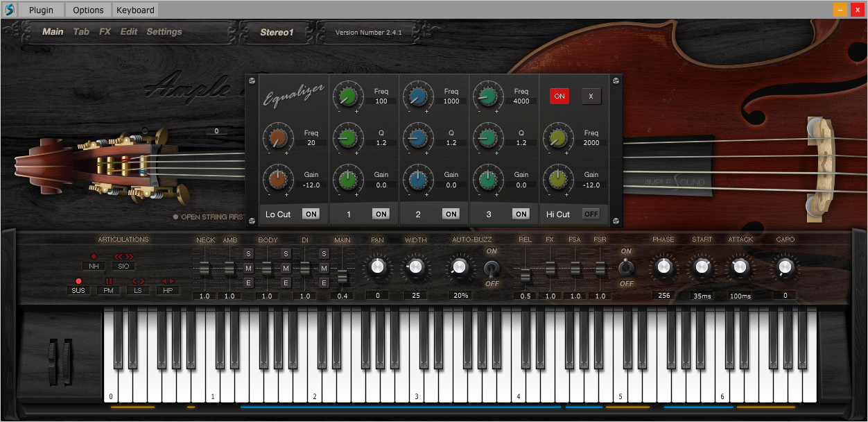This screenshot has height=422, width=868.
Task: Toggle the band 2 ON switch
Action: (451, 214)
